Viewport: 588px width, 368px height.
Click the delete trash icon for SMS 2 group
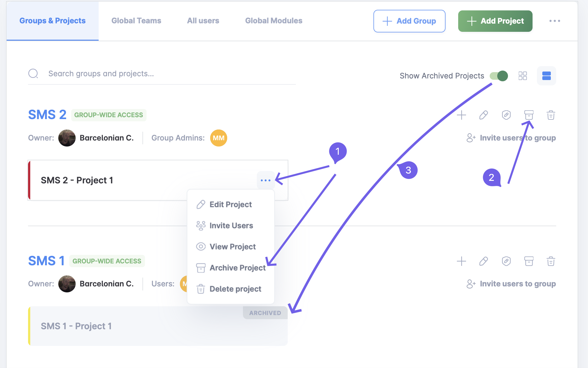[x=551, y=115]
